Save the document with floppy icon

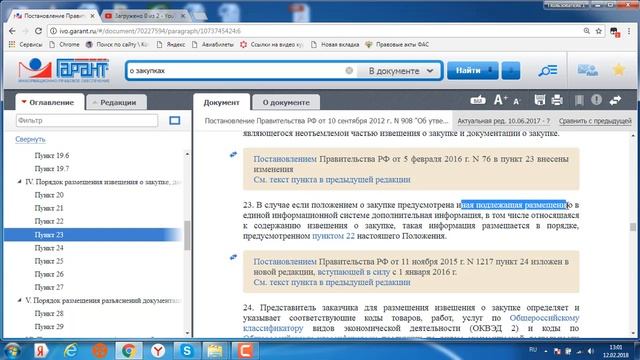pyautogui.click(x=540, y=100)
